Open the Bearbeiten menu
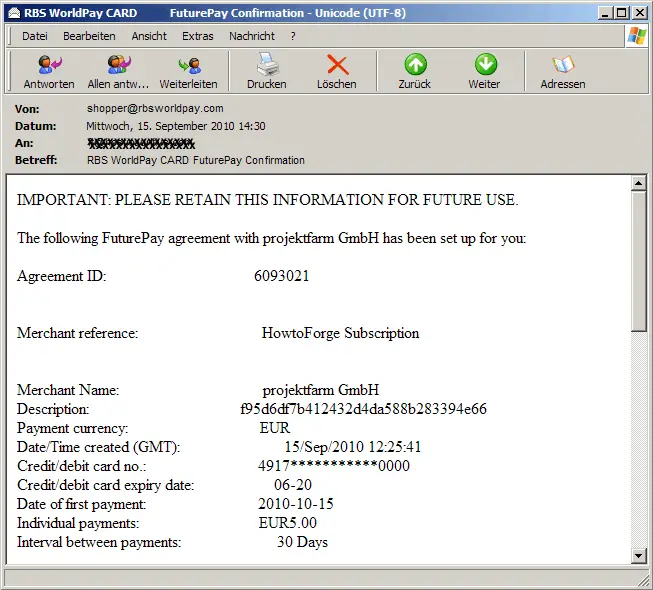Screen dimensions: 653x590 click(x=89, y=36)
